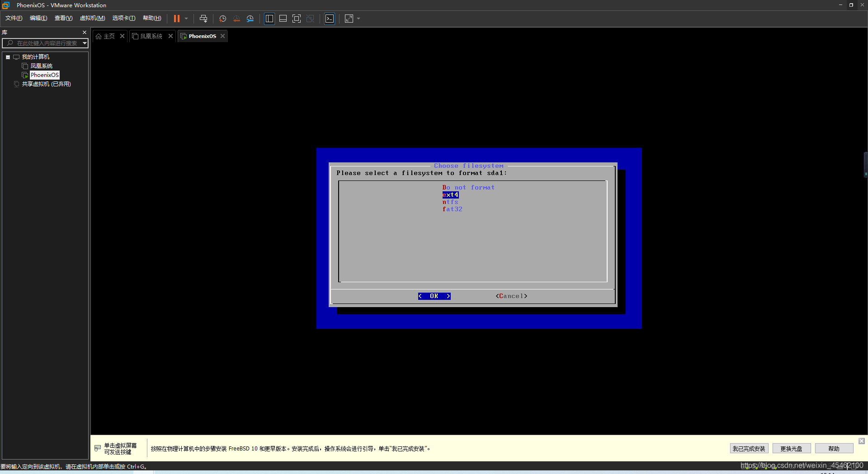Switch to the 凤凰系统 tab
This screenshot has width=868, height=474.
pos(151,36)
